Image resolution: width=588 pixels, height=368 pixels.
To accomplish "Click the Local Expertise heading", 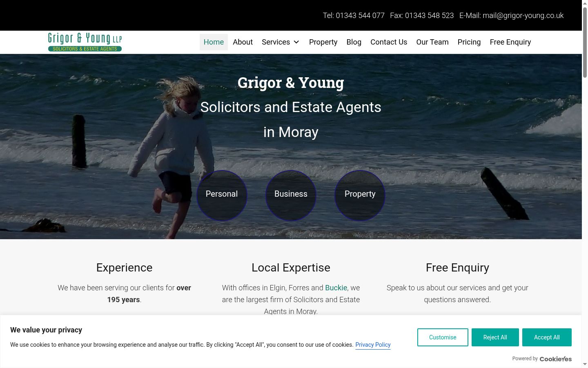I will (x=291, y=267).
